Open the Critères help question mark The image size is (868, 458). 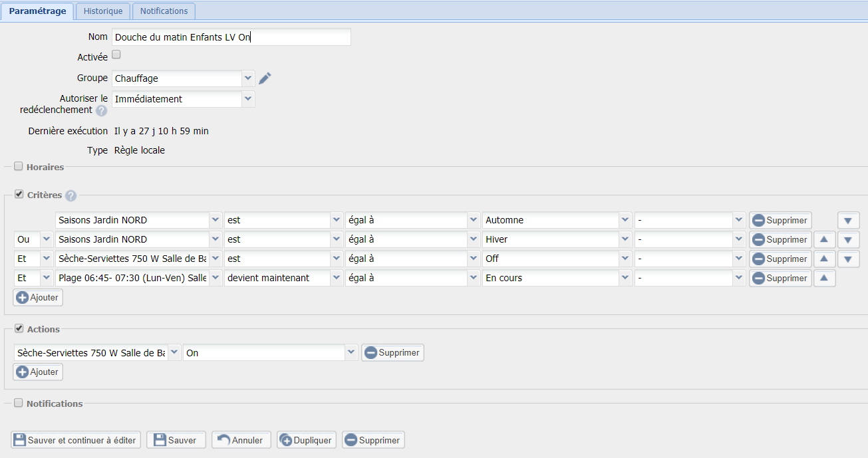point(71,195)
